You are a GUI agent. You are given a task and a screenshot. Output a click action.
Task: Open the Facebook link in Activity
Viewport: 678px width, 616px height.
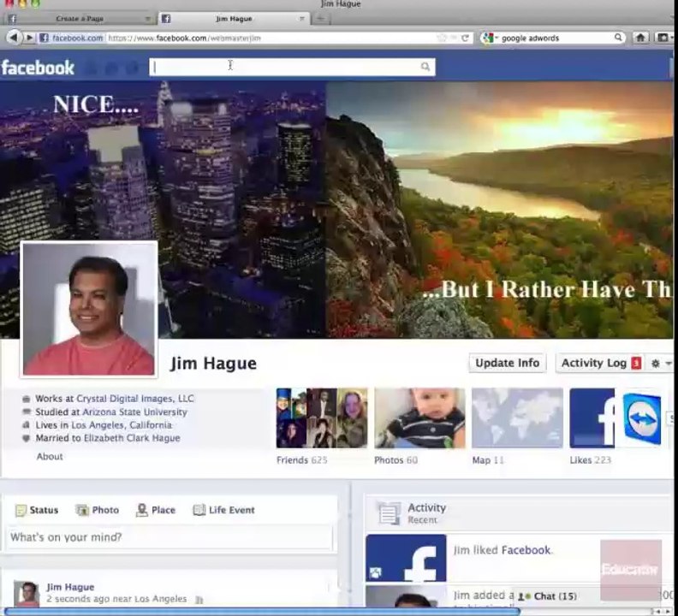tap(526, 550)
